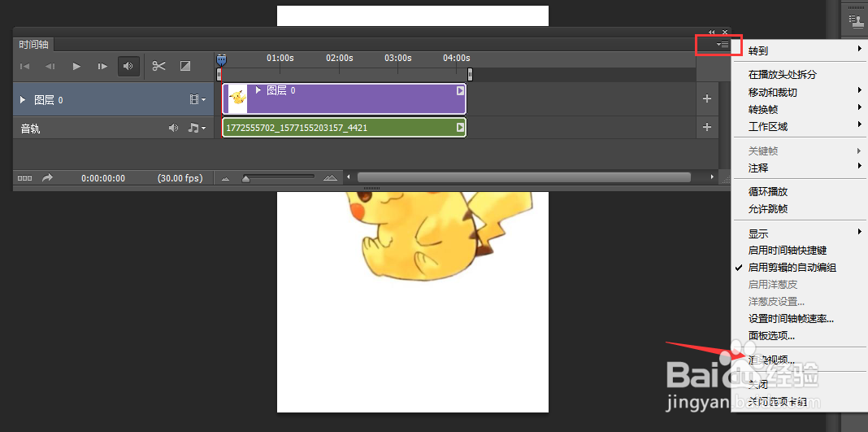Click the work area end handle
Viewport: 868px width, 432px height.
(470, 74)
